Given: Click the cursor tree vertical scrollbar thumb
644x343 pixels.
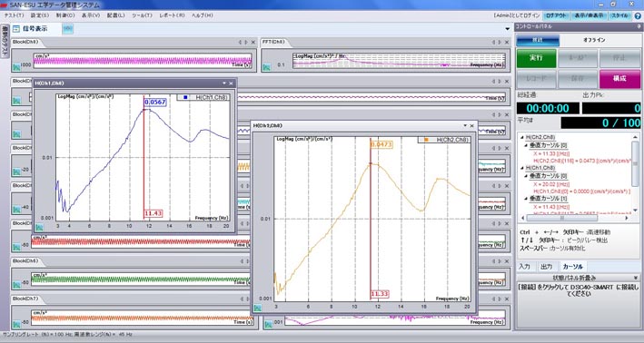Looking at the screenshot, I should (635, 163).
